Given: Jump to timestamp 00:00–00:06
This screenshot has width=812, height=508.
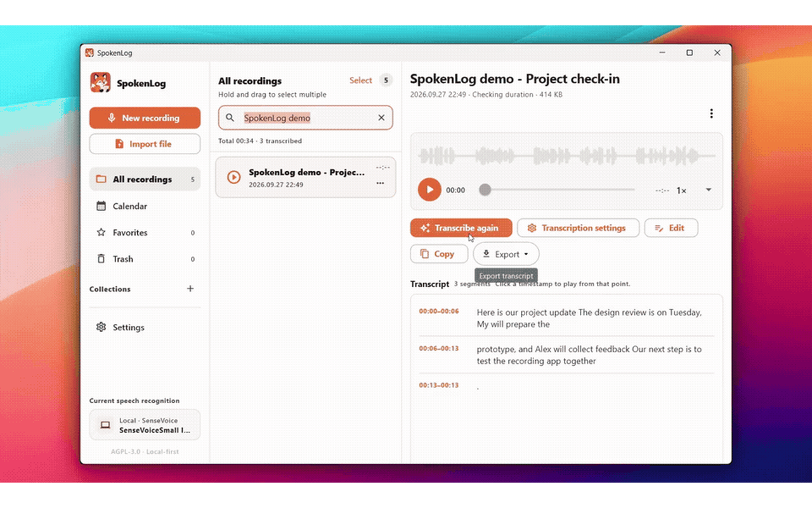Looking at the screenshot, I should tap(439, 312).
